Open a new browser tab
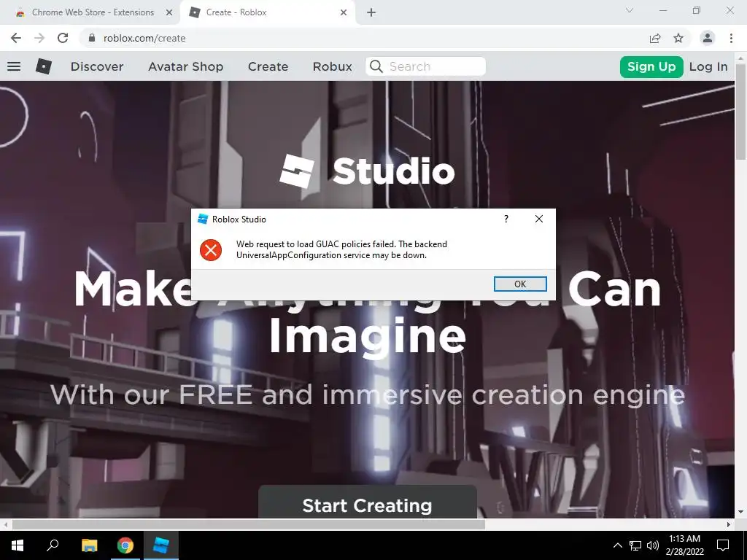The width and height of the screenshot is (747, 560). 371,12
